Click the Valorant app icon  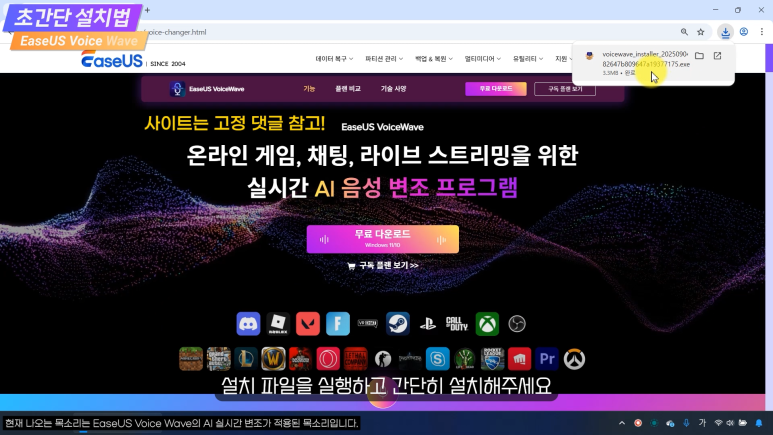[x=308, y=324]
